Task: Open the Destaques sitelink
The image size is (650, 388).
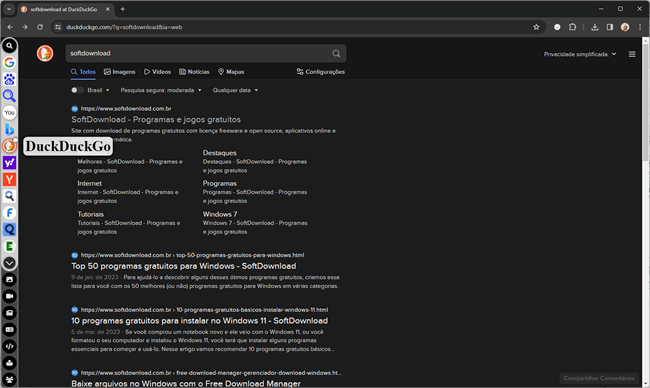Action: tap(220, 153)
